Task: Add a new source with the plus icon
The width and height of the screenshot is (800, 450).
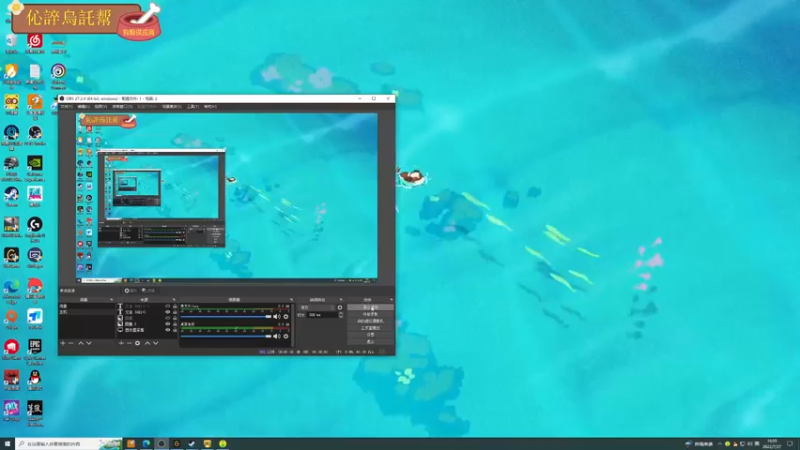Action: click(121, 343)
